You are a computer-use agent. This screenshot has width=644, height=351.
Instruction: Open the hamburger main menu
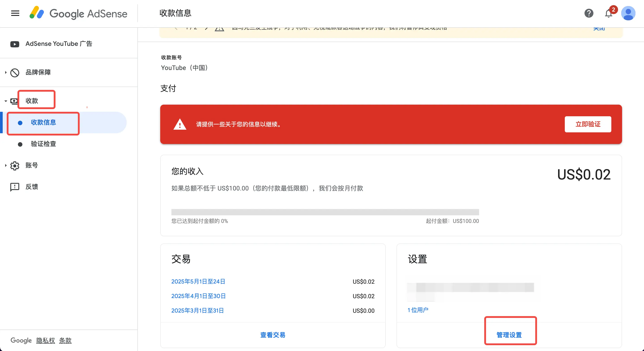click(x=15, y=13)
